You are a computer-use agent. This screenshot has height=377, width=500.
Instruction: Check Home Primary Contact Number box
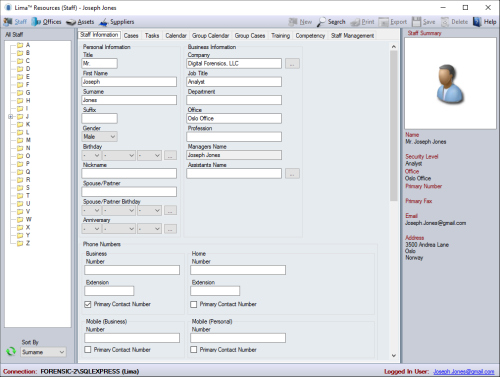click(x=193, y=304)
